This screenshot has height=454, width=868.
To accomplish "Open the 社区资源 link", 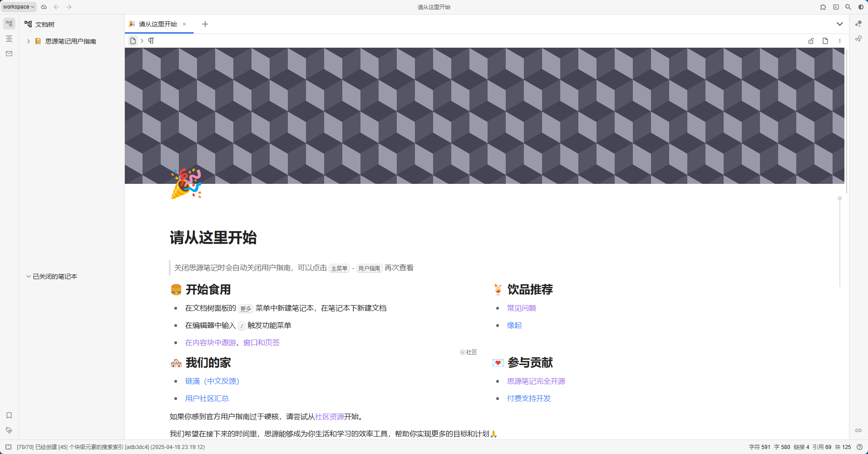I will 330,417.
